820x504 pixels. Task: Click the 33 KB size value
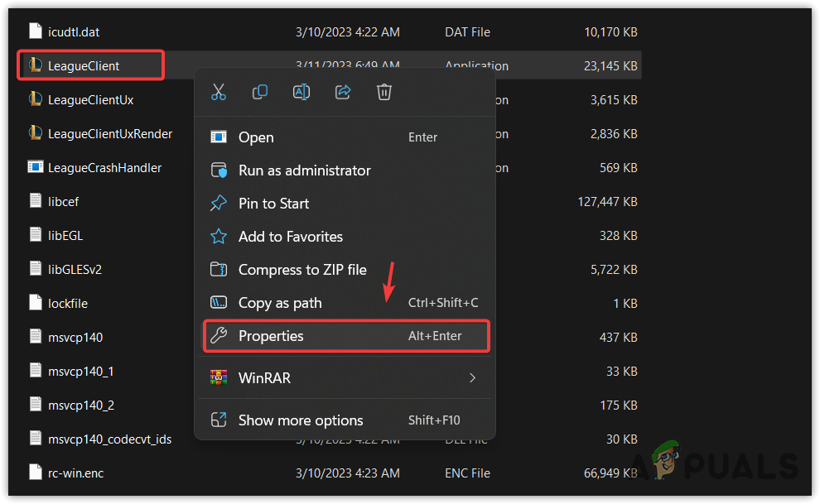point(622,372)
